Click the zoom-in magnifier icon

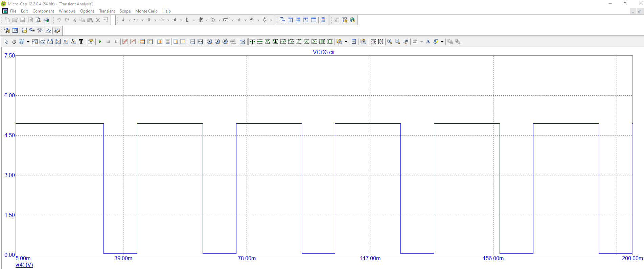(x=390, y=42)
